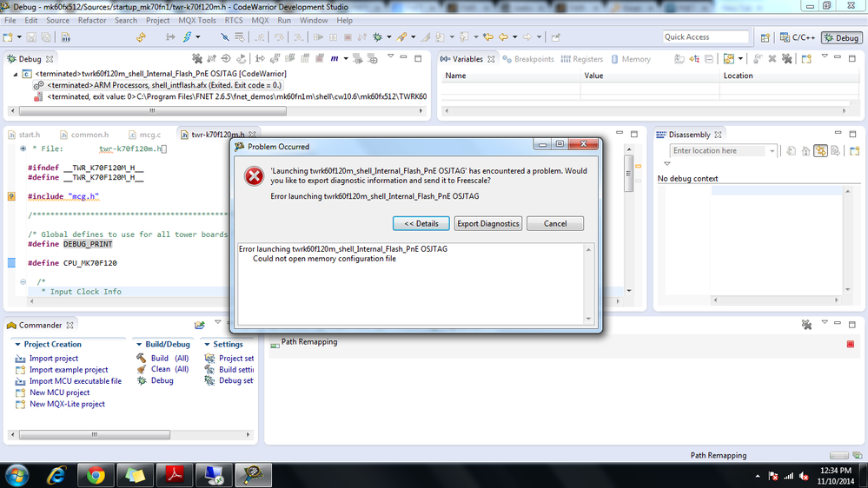Open the File menu
This screenshot has height=488, width=868.
[x=10, y=21]
